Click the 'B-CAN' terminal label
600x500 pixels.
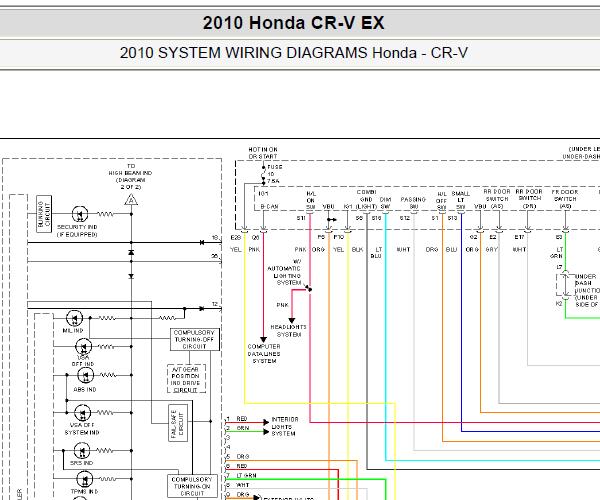[x=269, y=207]
